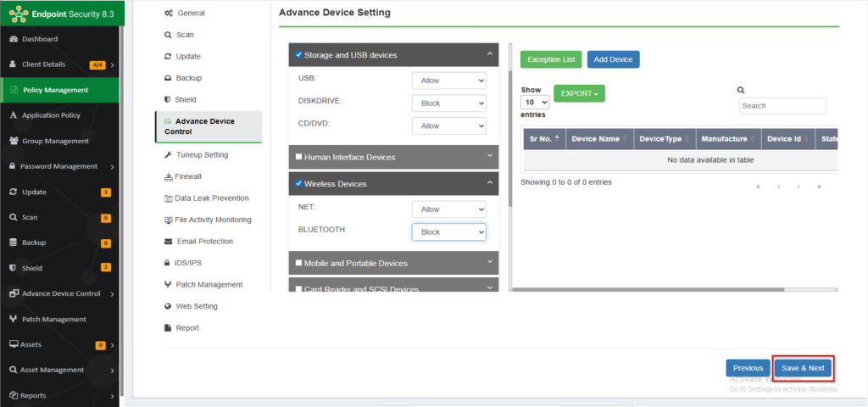Click the Web Setting globe icon
The height and width of the screenshot is (407, 868).
[x=168, y=306]
